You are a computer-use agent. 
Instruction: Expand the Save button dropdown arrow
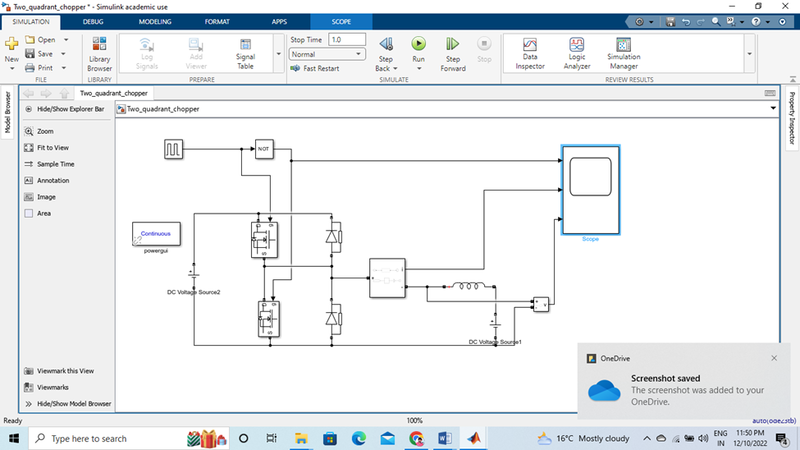[63, 54]
